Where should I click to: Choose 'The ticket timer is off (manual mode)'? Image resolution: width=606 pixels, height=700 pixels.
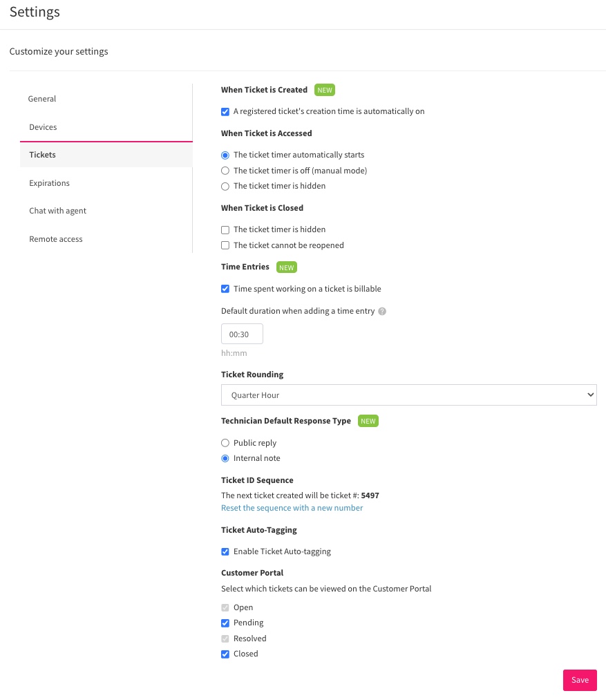click(225, 171)
